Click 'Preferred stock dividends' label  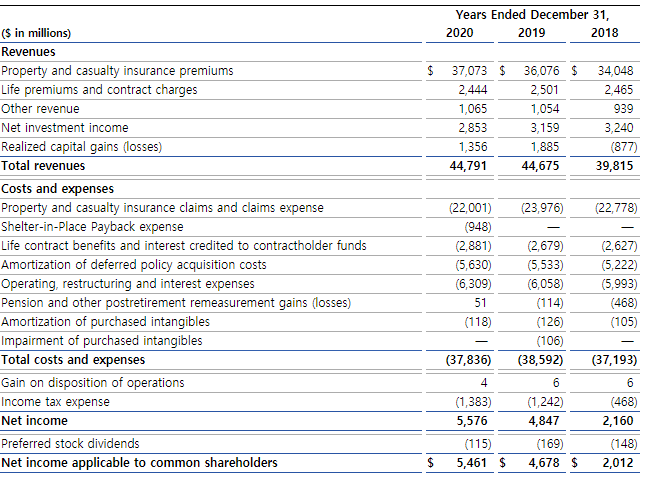tap(70, 444)
